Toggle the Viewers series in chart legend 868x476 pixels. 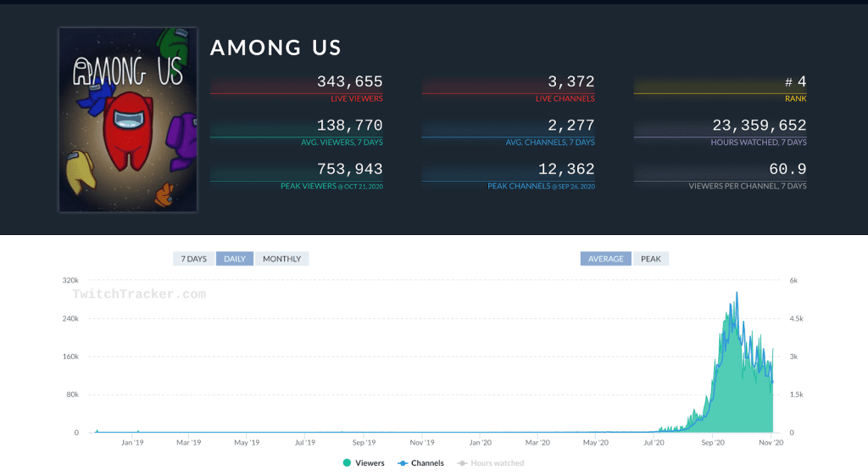[x=364, y=463]
